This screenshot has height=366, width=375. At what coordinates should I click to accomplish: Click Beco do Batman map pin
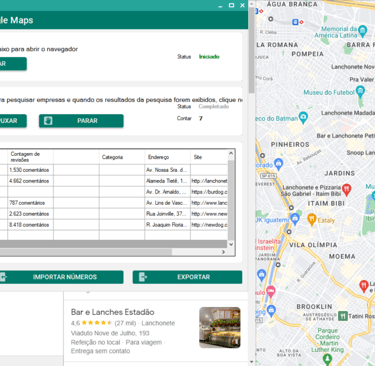pyautogui.click(x=303, y=118)
